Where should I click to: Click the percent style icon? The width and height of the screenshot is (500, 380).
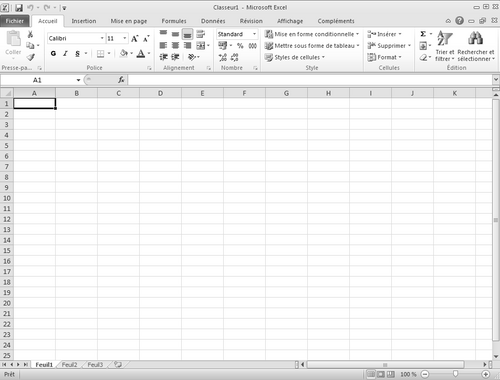[x=240, y=46]
